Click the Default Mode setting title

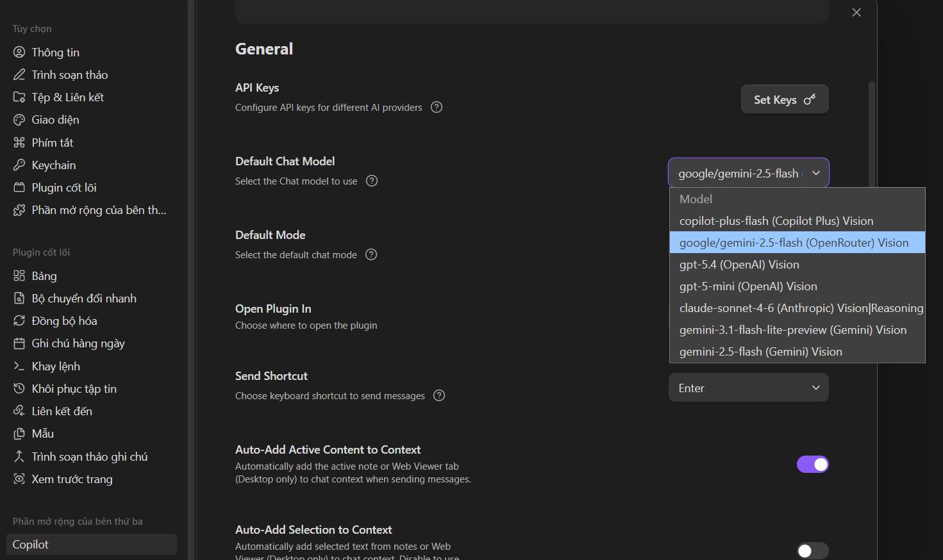click(x=270, y=235)
